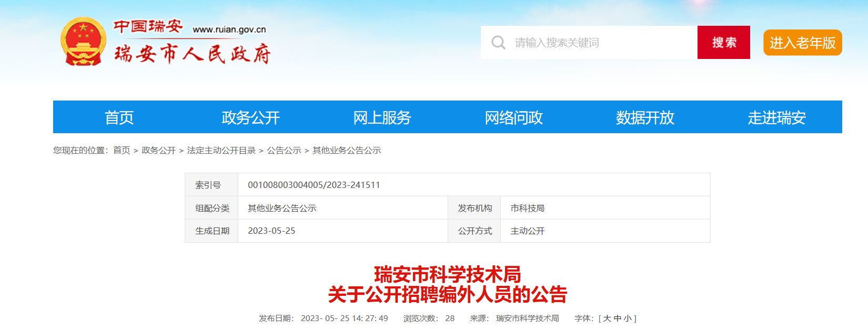The width and height of the screenshot is (868, 329).
Task: Open the 走进瑞安 navigation tab
Action: pos(776,117)
